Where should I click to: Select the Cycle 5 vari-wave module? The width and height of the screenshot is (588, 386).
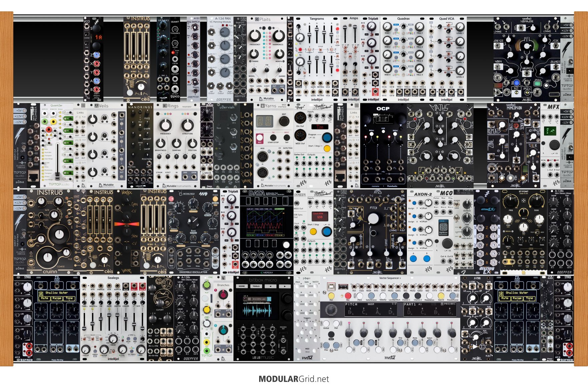(464, 232)
